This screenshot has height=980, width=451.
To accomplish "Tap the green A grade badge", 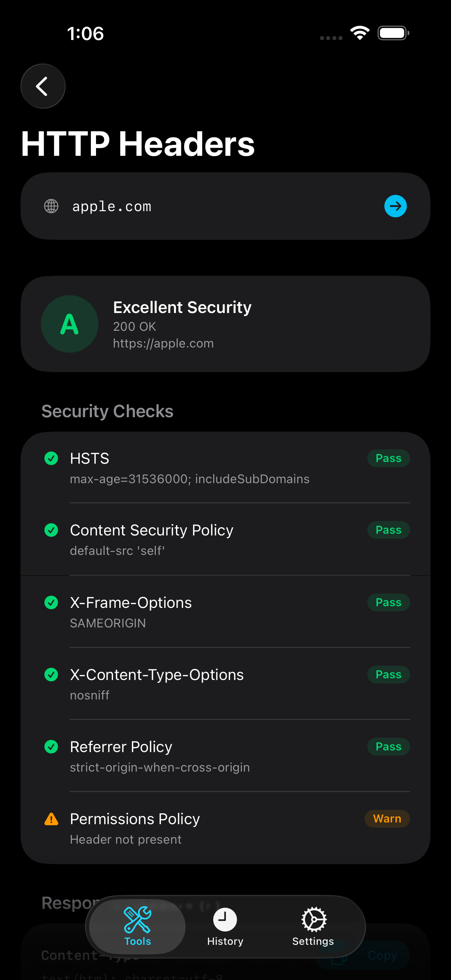I will tap(70, 324).
